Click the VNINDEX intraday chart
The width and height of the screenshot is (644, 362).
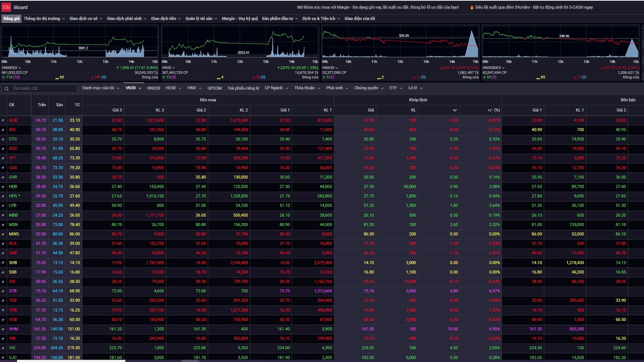click(x=80, y=43)
